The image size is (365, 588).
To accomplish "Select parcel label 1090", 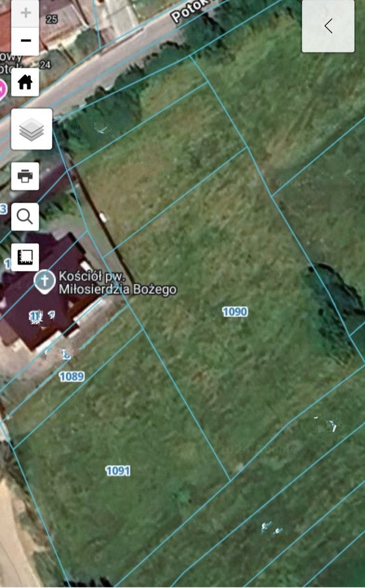I will [235, 312].
